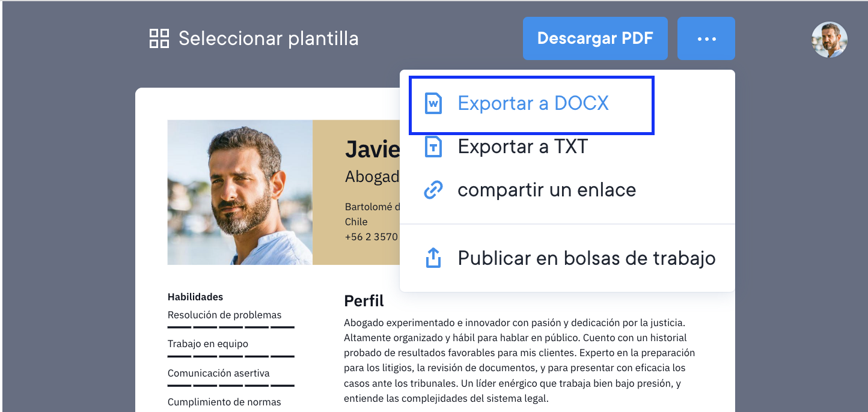Click the Resolución de problemas skill level bar
The image size is (868, 412).
click(x=231, y=327)
